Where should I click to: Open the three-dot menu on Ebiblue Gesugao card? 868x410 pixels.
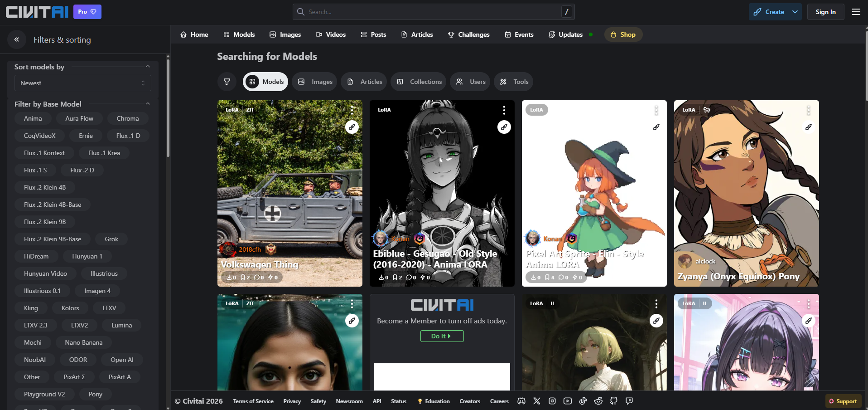tap(504, 110)
